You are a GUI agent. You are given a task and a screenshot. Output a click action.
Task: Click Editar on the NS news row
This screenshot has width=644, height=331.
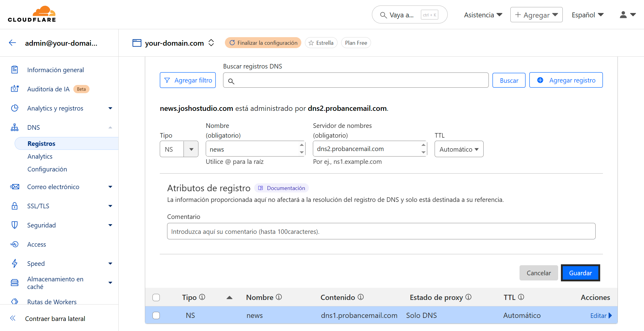[601, 315]
